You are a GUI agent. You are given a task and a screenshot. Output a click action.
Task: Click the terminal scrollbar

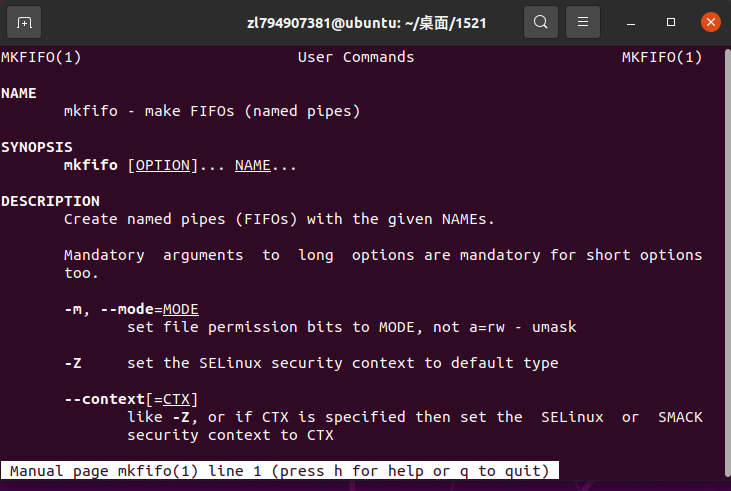(727, 263)
